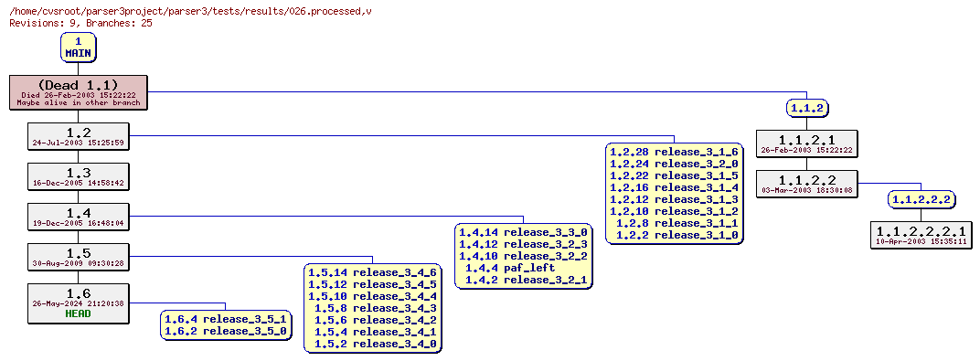Click the 1.1.2 branch label
The width and height of the screenshot is (980, 361).
click(807, 108)
